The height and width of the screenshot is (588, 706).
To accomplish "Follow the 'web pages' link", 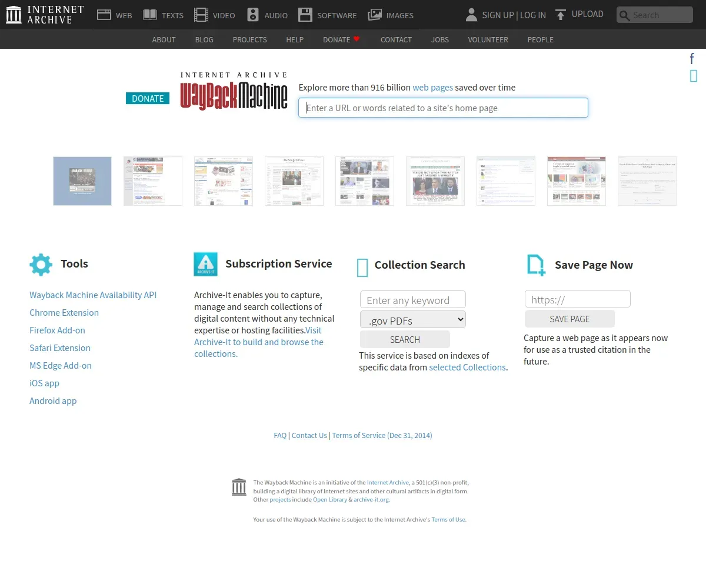I will (432, 87).
